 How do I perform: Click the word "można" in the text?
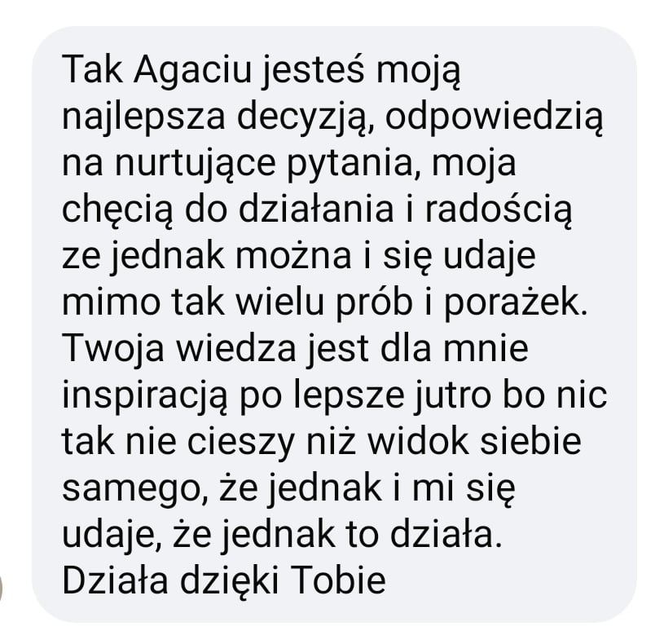click(293, 256)
